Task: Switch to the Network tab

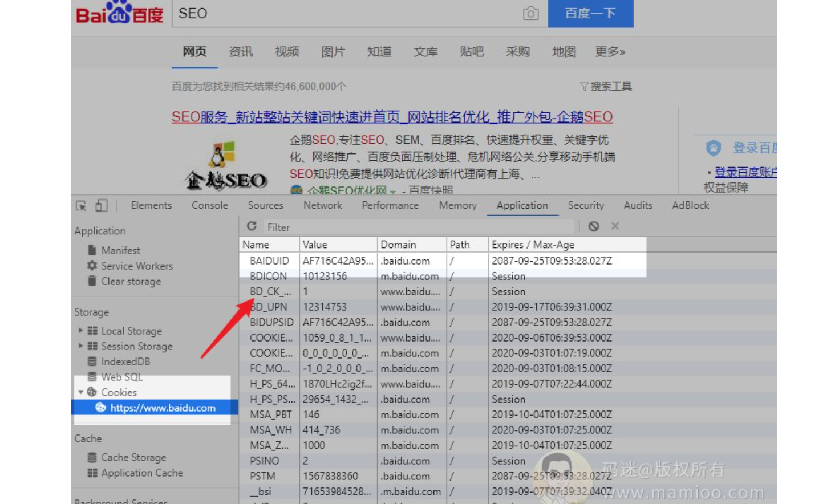Action: pos(323,205)
